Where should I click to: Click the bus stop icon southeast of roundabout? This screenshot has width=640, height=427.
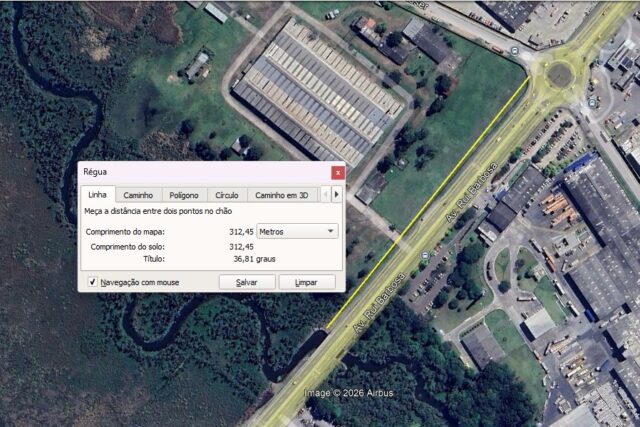(592, 102)
